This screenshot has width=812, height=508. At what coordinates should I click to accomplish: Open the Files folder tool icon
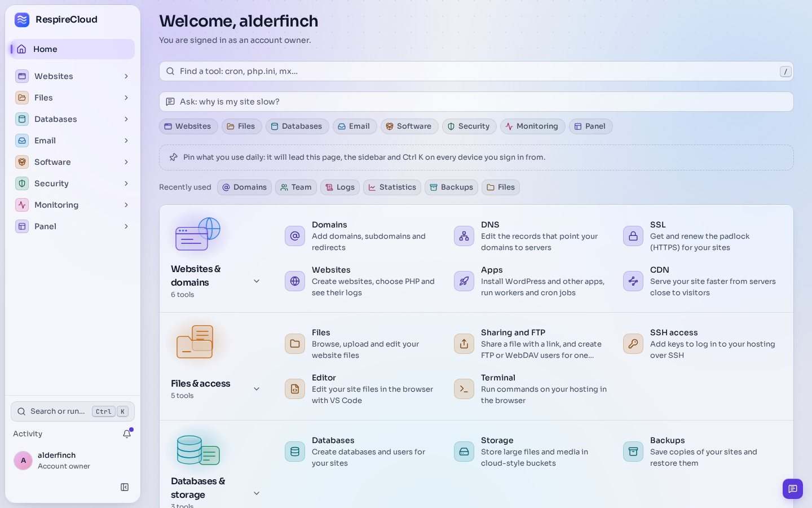click(295, 344)
